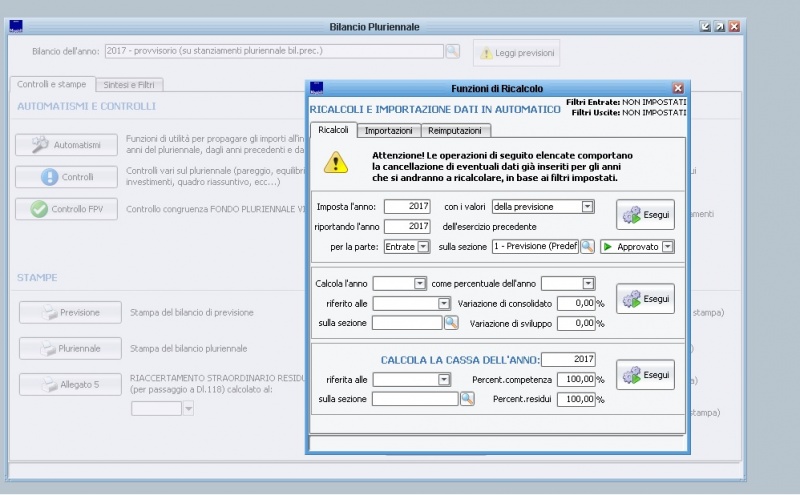Click magnifier beside Variazione di sviluppo section field
Image resolution: width=800 pixels, height=495 pixels.
(451, 323)
